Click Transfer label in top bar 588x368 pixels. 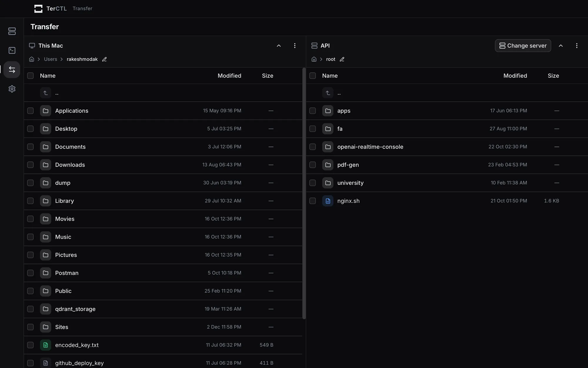(82, 9)
